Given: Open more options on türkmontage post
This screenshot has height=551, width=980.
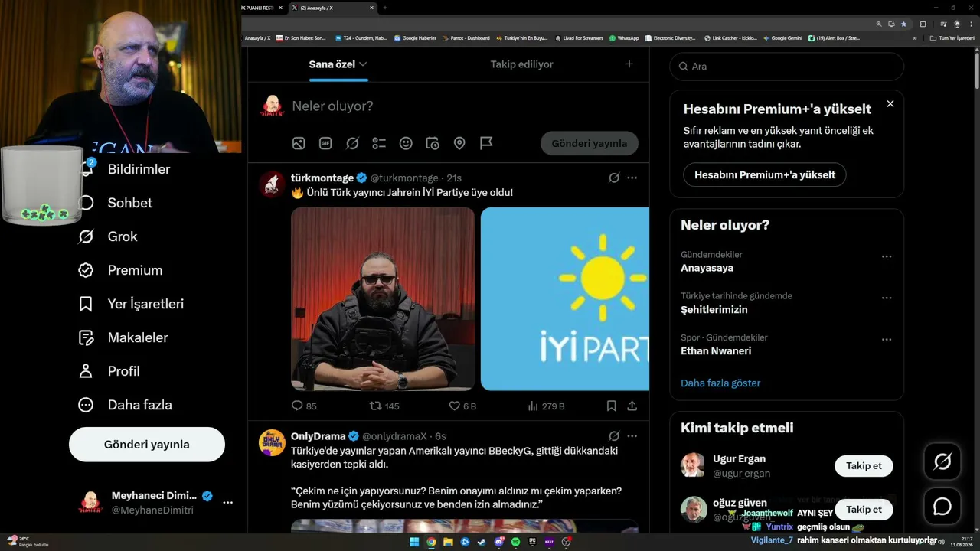Looking at the screenshot, I should click(632, 178).
